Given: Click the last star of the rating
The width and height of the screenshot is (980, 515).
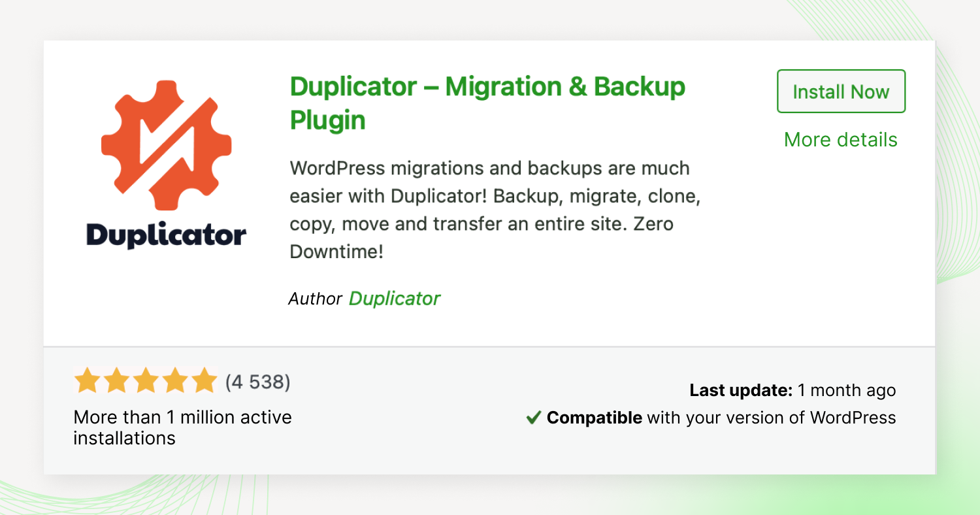Looking at the screenshot, I should [x=203, y=379].
